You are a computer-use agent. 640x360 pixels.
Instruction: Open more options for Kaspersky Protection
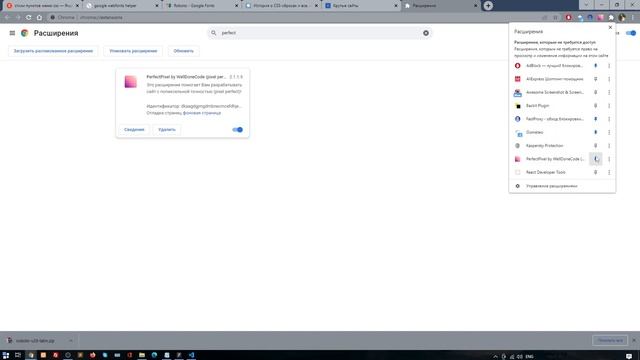point(609,146)
